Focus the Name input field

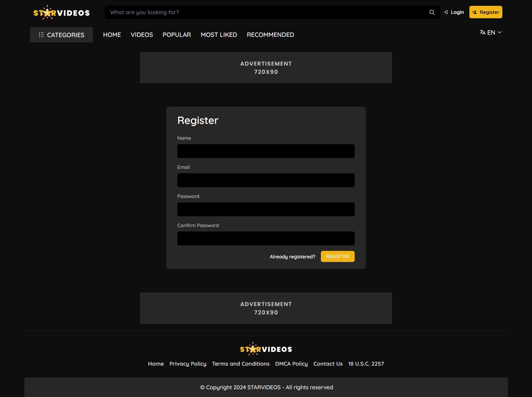pyautogui.click(x=266, y=151)
